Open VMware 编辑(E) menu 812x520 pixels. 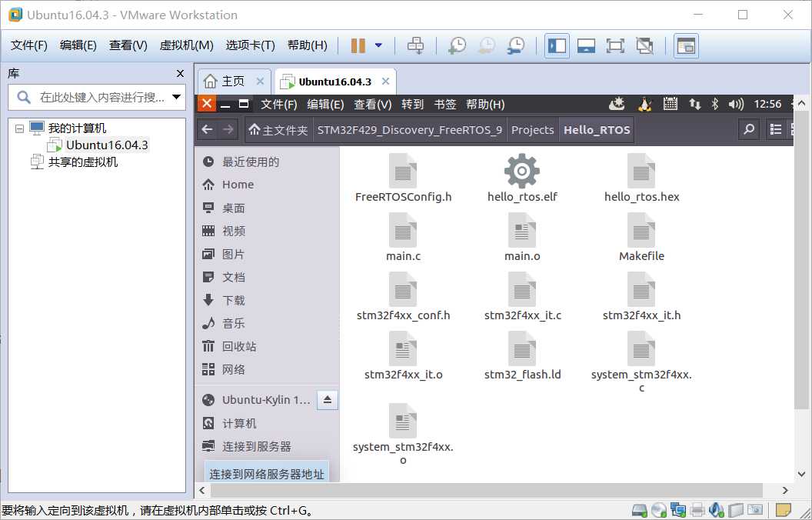click(78, 45)
